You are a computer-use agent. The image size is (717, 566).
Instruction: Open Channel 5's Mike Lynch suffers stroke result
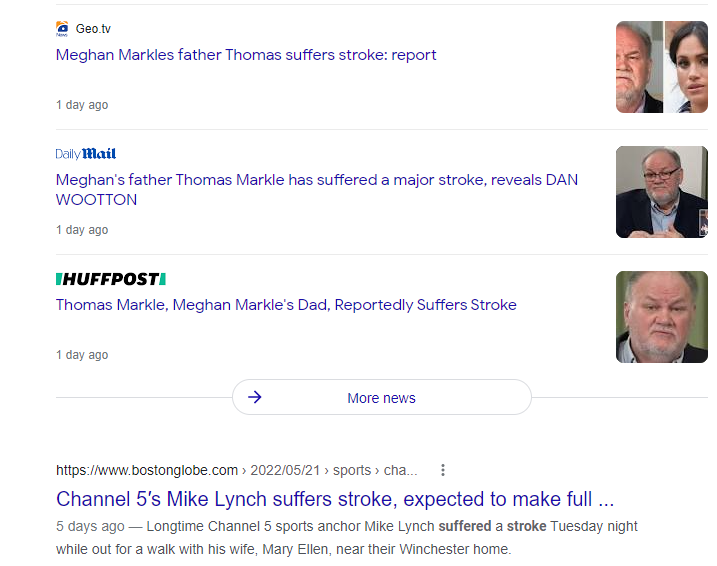click(x=335, y=499)
